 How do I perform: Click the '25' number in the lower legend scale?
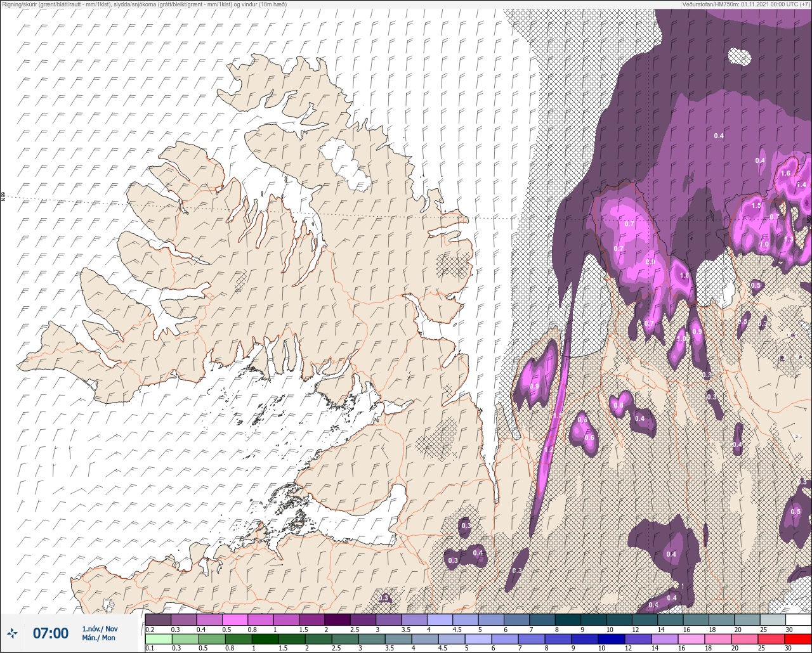coord(762,649)
